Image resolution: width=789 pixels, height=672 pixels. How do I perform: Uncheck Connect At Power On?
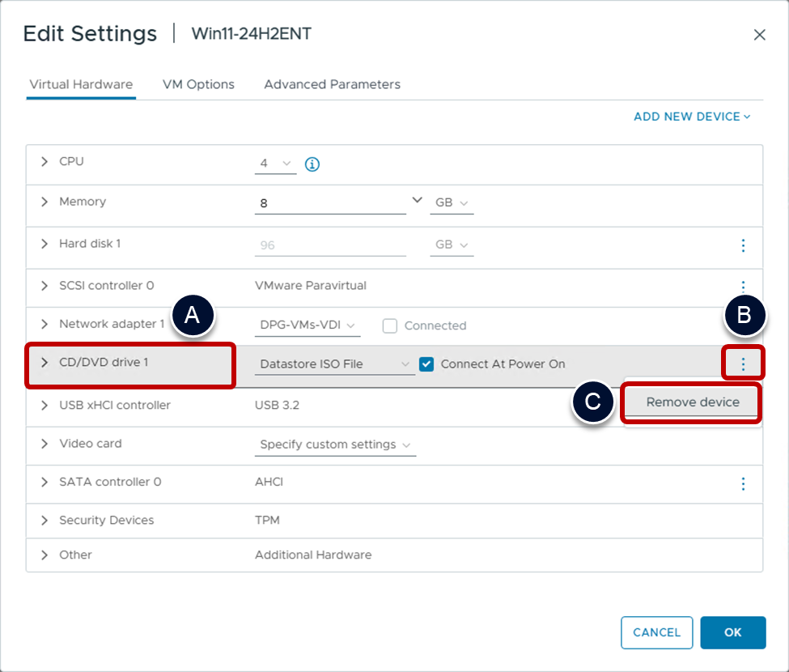[x=426, y=364]
